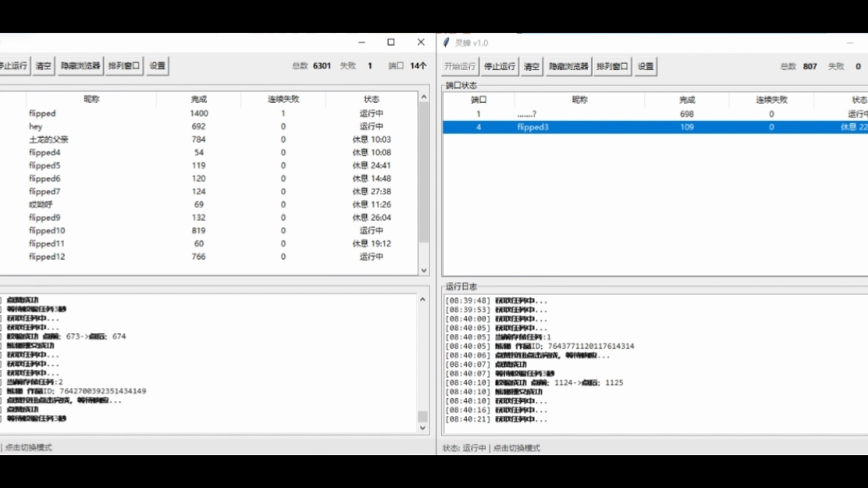
Task: Click 点击切换模式 in right status bar
Action: pyautogui.click(x=516, y=448)
